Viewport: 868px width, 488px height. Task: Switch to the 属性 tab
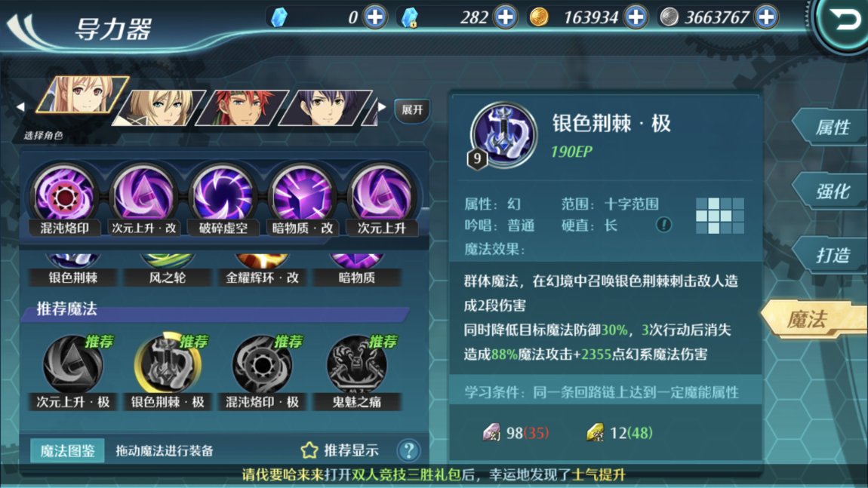[830, 127]
